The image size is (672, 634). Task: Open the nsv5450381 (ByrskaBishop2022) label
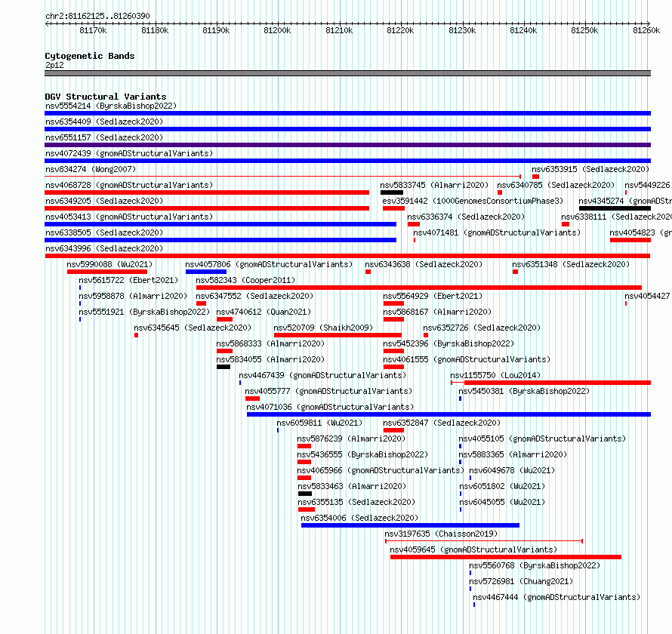coord(524,391)
